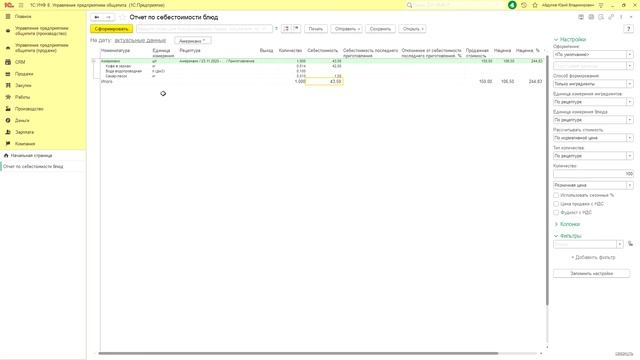
Task: Click the Сохранить button
Action: [x=380, y=29]
